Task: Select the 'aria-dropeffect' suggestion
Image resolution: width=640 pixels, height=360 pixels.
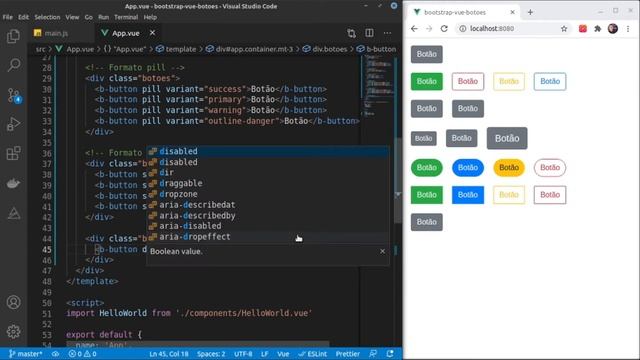Action: [267, 237]
